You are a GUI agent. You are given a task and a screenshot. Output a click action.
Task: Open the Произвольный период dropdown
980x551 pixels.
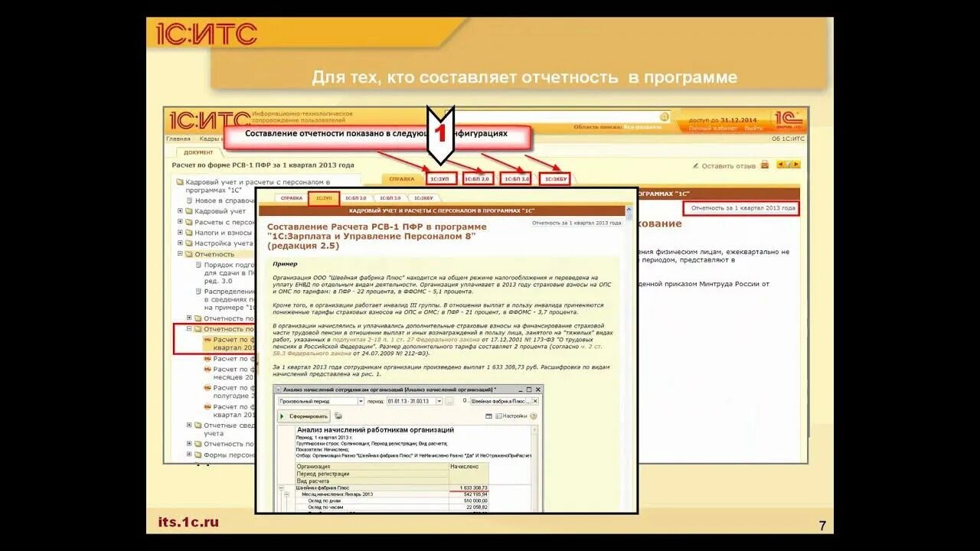pyautogui.click(x=360, y=401)
